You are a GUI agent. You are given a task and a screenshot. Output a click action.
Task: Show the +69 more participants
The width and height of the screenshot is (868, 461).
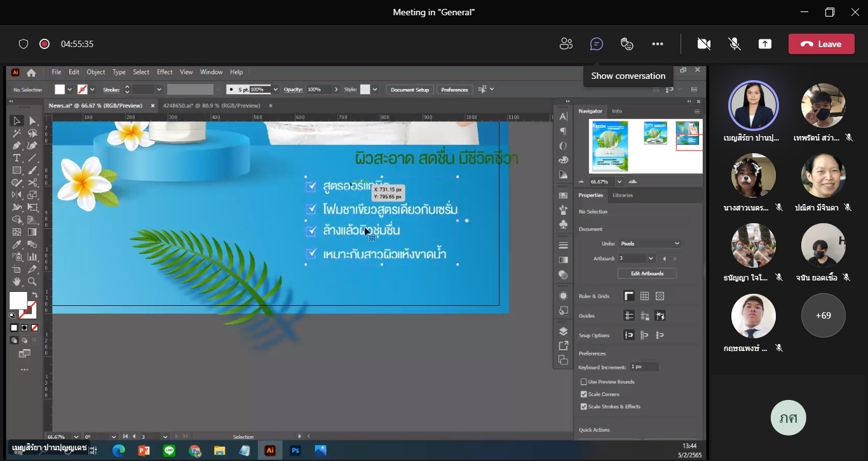(824, 315)
